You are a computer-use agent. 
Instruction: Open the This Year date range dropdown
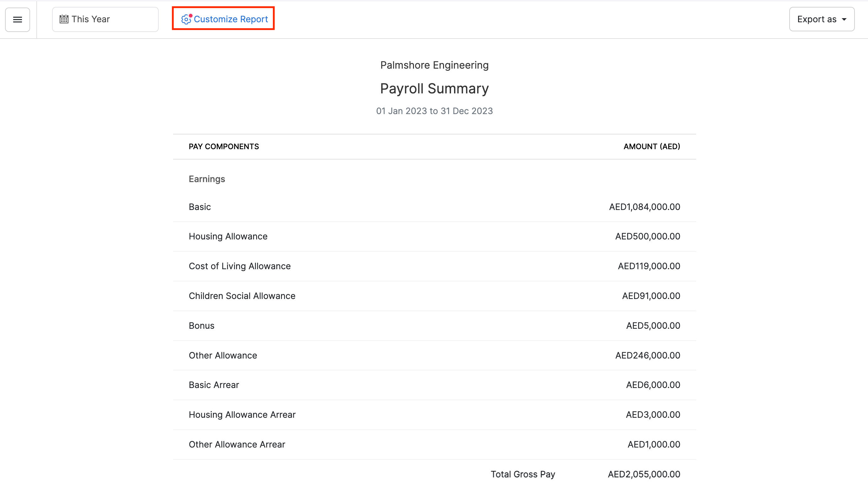pos(105,19)
